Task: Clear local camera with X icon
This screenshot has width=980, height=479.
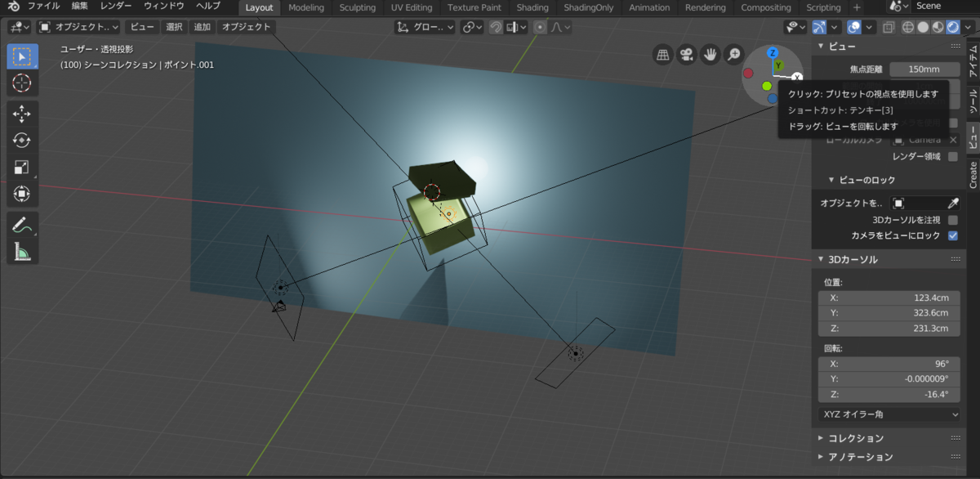Action: [953, 140]
